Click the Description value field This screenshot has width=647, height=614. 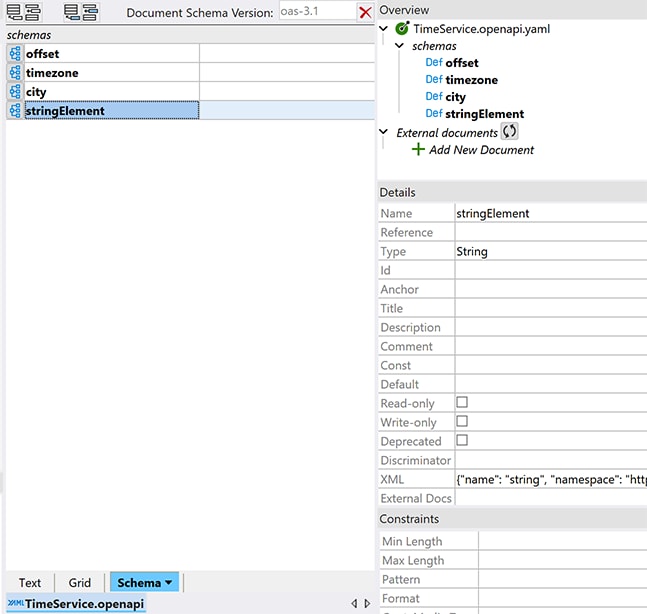[x=551, y=327]
